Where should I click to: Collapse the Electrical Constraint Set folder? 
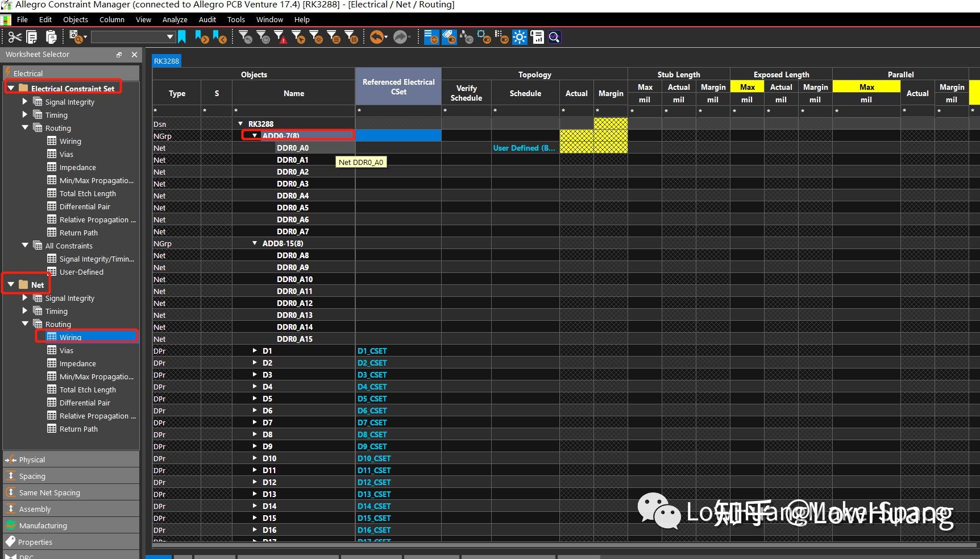(11, 88)
